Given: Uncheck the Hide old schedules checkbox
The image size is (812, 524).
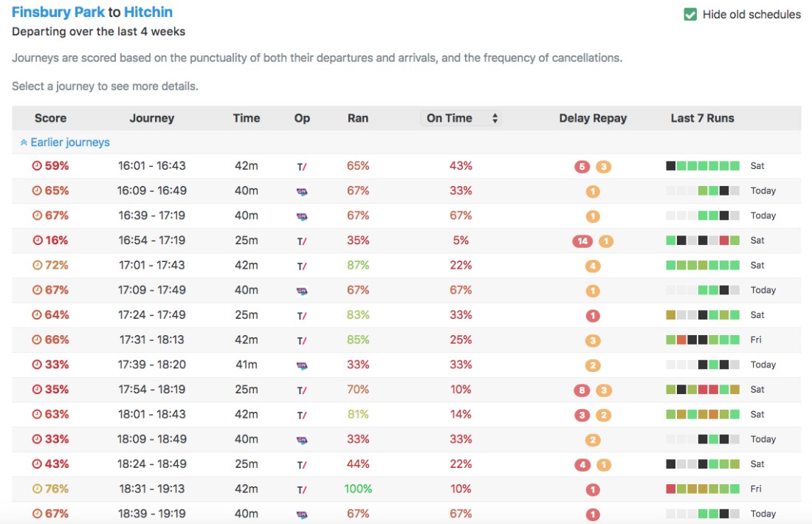Looking at the screenshot, I should click(x=690, y=14).
